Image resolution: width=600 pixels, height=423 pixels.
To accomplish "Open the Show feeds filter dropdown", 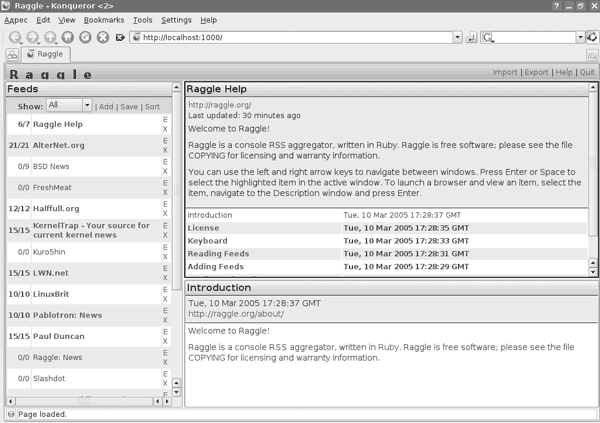I will [x=68, y=105].
